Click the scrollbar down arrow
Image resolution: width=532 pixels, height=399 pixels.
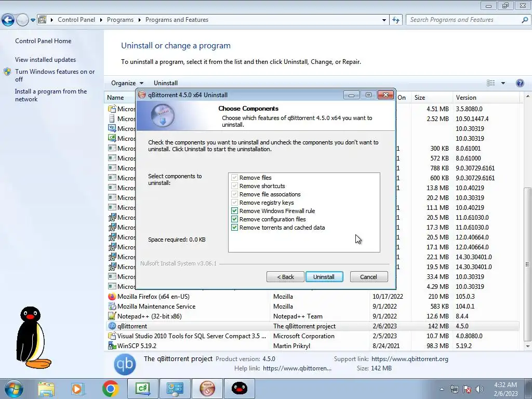coord(527,346)
